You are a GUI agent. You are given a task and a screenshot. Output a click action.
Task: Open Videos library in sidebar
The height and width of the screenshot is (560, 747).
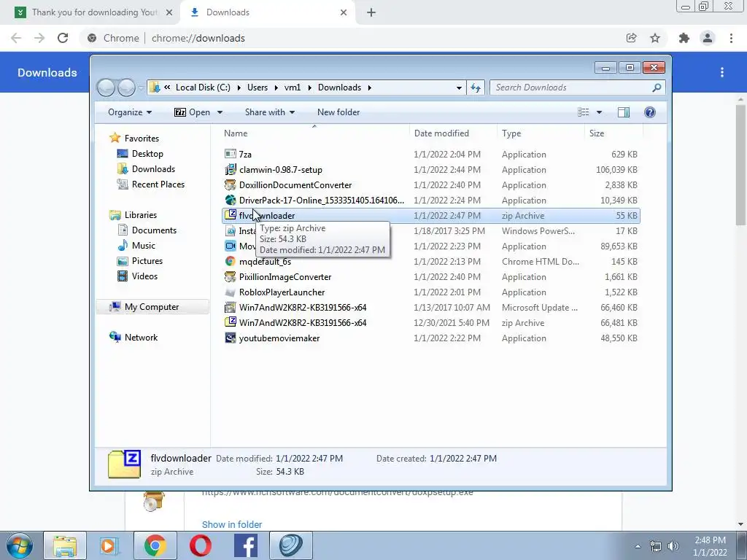click(x=144, y=276)
